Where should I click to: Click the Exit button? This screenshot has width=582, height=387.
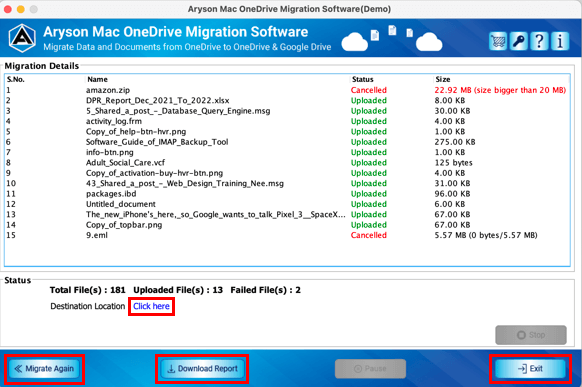coord(530,369)
